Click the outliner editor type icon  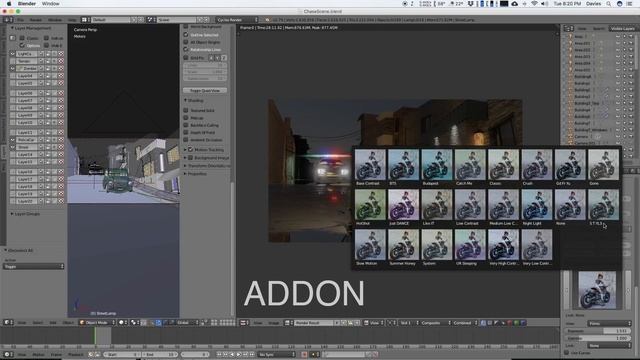tap(568, 29)
